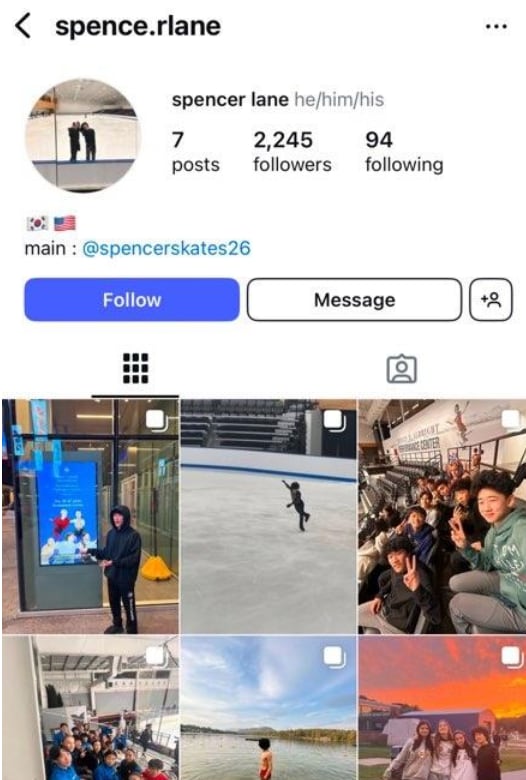Open group selfie with peace signs post
Image resolution: width=526 pixels, height=780 pixels.
click(442, 516)
